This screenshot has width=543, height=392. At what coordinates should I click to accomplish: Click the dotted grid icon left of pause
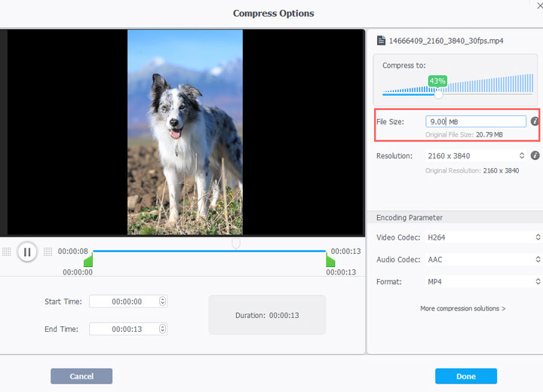[x=7, y=252]
